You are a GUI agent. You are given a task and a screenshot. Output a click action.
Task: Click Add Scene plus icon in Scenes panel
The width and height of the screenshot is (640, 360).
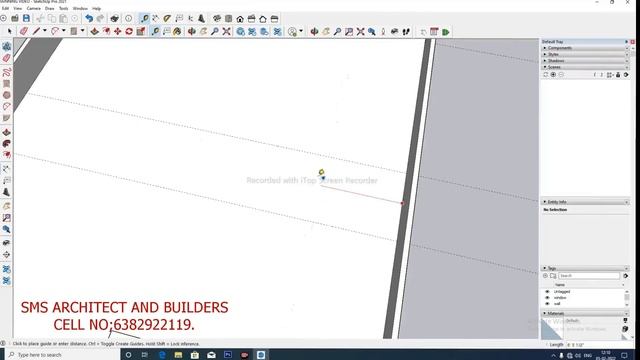click(x=553, y=75)
